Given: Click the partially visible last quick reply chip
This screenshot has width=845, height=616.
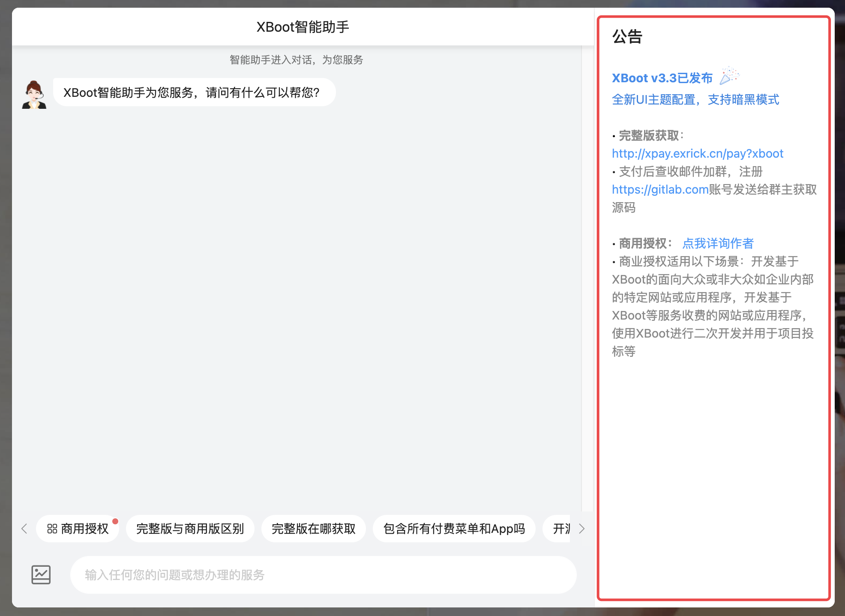Looking at the screenshot, I should [x=557, y=529].
